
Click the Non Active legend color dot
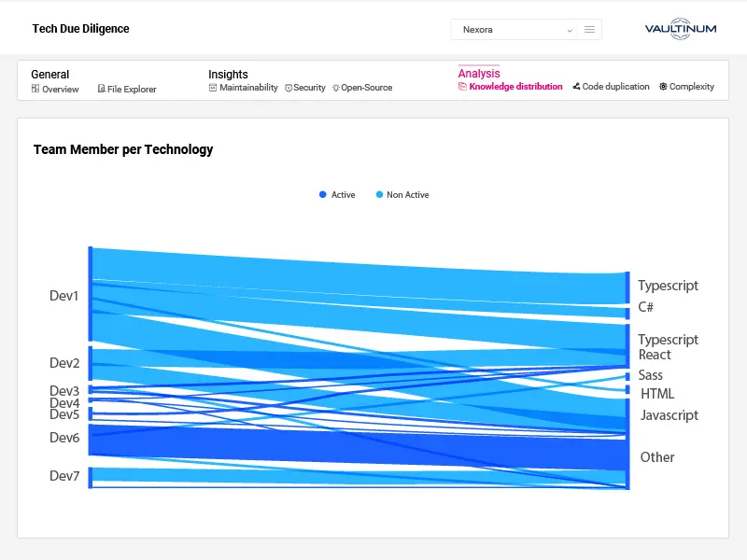coord(379,194)
